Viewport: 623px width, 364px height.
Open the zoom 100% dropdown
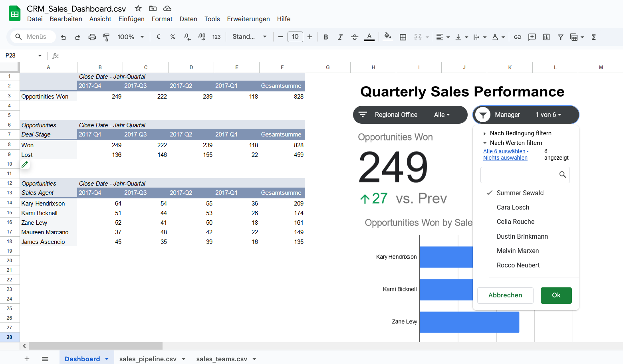131,37
